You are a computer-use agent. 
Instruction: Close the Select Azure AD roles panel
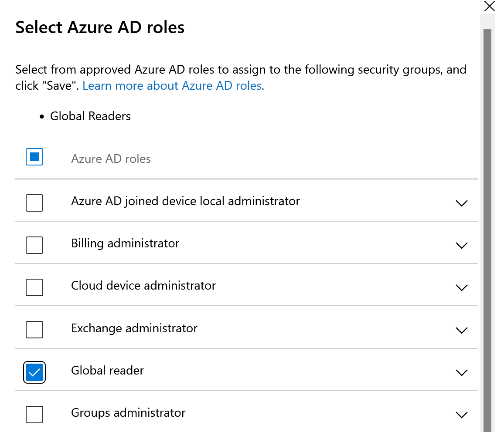490,7
